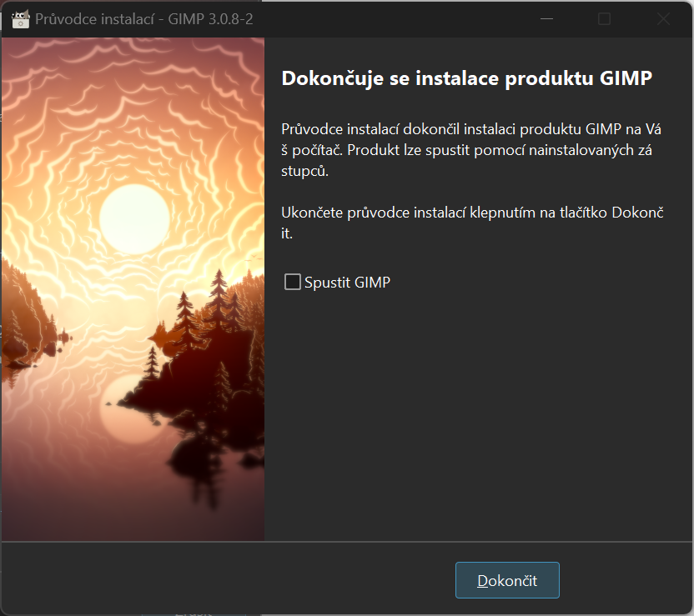Click the separator line above Dokončit

pyautogui.click(x=347, y=541)
